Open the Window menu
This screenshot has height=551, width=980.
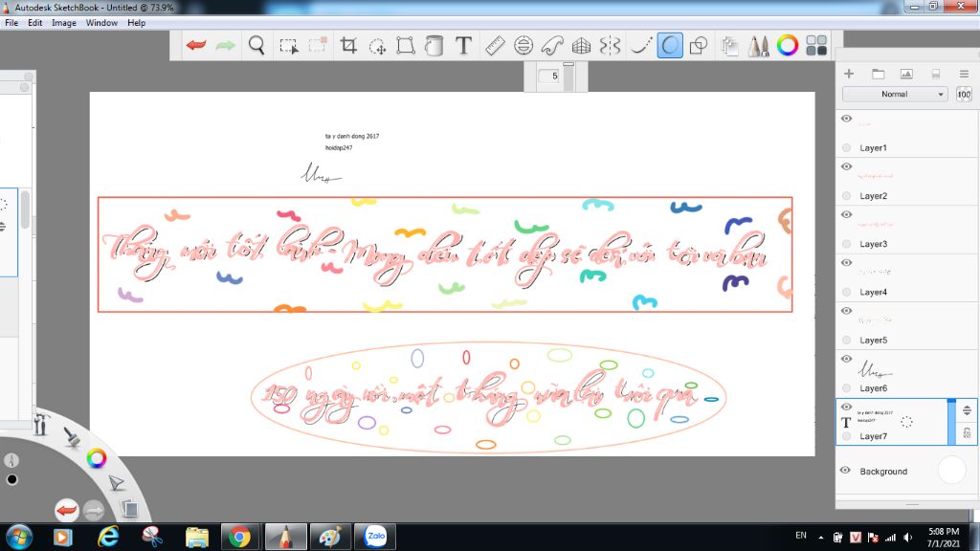101,23
